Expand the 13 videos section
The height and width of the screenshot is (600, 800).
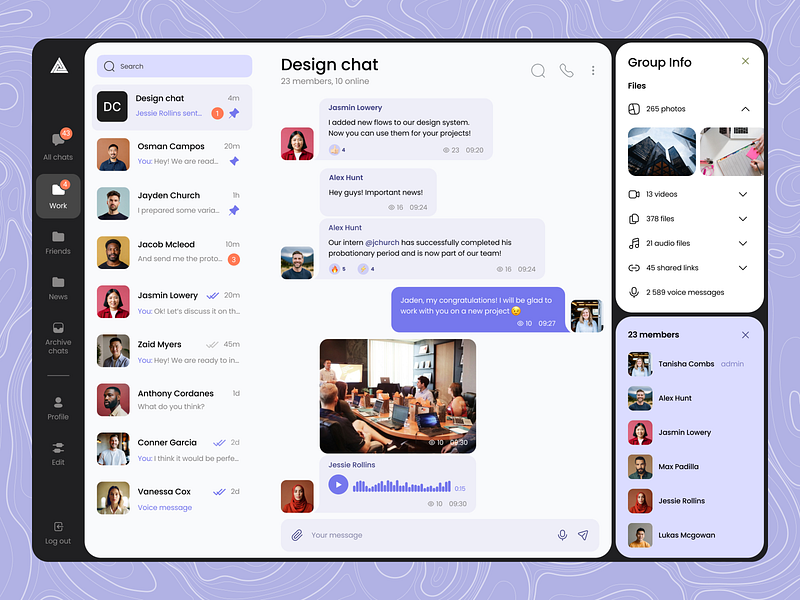(x=745, y=194)
